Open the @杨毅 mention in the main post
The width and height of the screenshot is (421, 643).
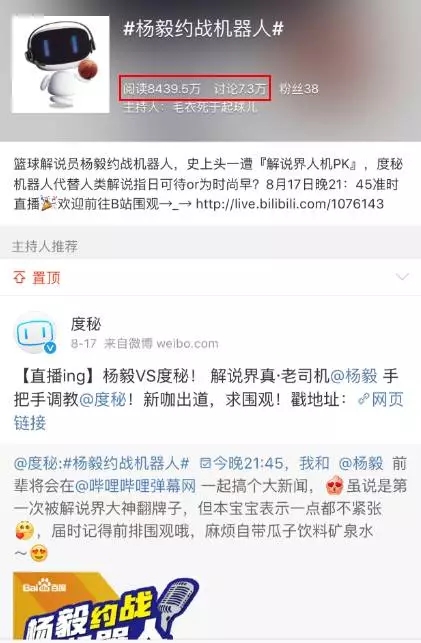pyautogui.click(x=353, y=376)
